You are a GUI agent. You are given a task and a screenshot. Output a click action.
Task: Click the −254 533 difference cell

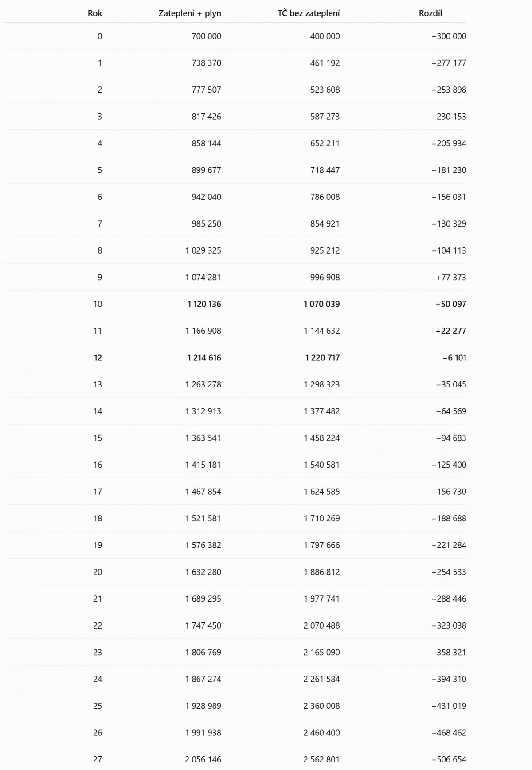tap(449, 572)
